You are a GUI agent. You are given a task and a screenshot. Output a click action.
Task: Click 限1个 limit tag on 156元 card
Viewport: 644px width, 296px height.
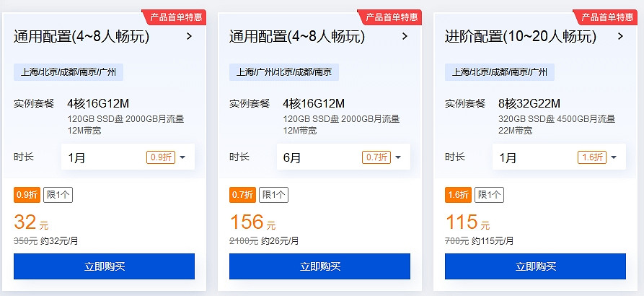pyautogui.click(x=273, y=194)
